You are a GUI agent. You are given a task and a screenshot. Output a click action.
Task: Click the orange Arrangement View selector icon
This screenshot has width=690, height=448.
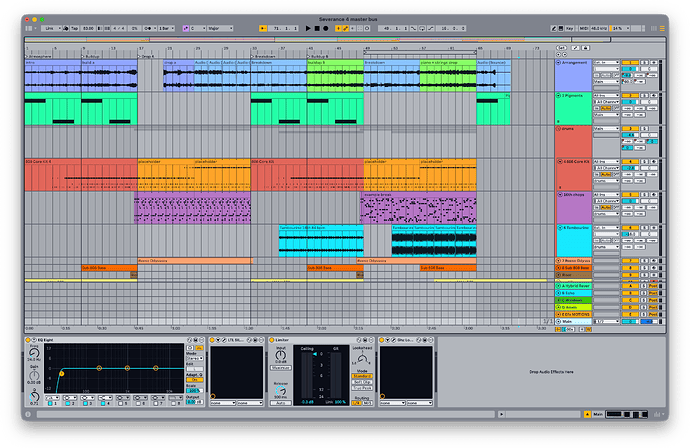click(x=662, y=28)
